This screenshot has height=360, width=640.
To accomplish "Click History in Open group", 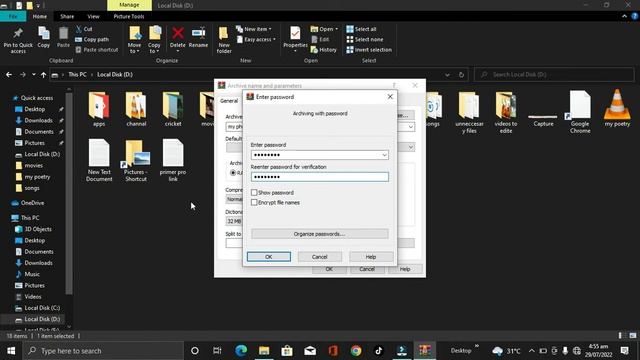I will pyautogui.click(x=324, y=49).
